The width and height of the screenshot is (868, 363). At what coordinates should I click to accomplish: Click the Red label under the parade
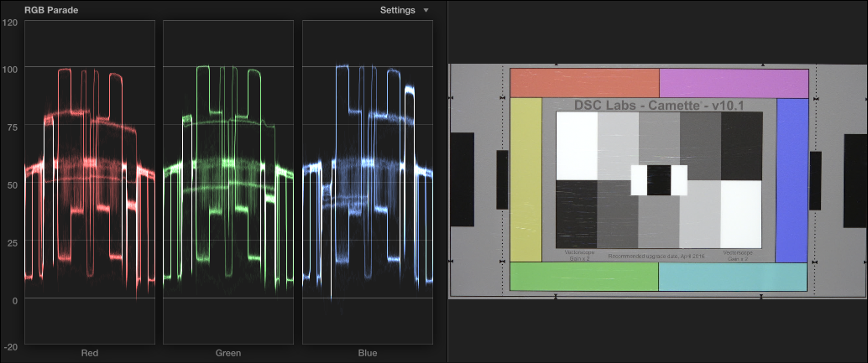pyautogui.click(x=90, y=353)
